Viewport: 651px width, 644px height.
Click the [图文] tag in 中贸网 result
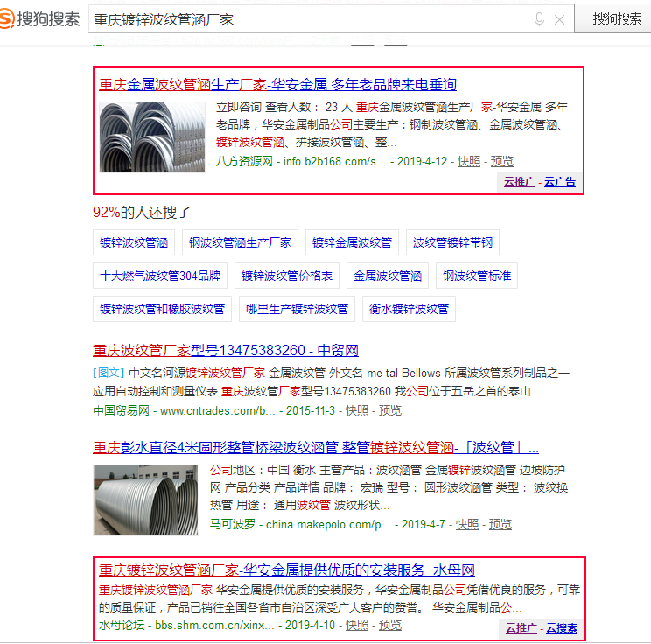tap(108, 373)
